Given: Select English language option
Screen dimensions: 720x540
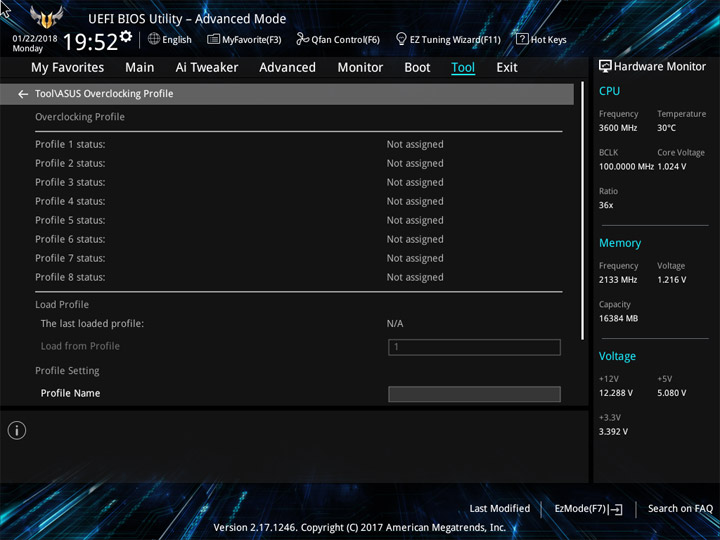Looking at the screenshot, I should click(177, 39).
